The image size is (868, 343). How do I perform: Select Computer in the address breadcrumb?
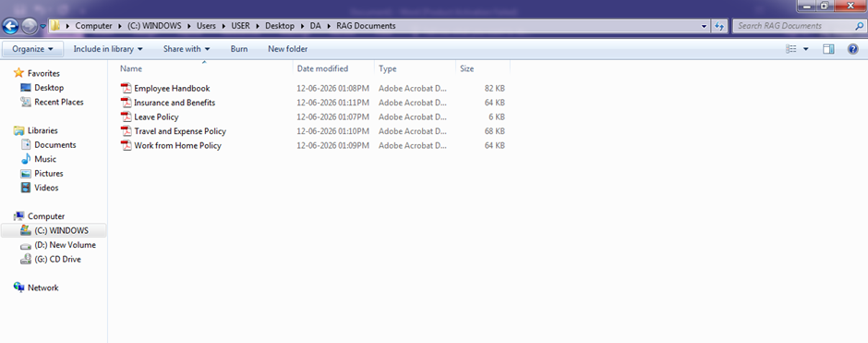[93, 26]
